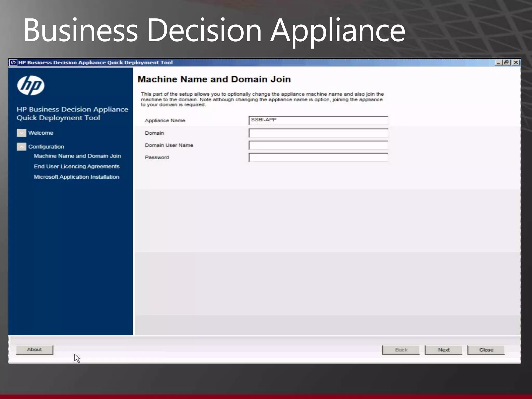Go to Microsoft Application Installation step
The height and width of the screenshot is (399, 532).
[x=77, y=177]
